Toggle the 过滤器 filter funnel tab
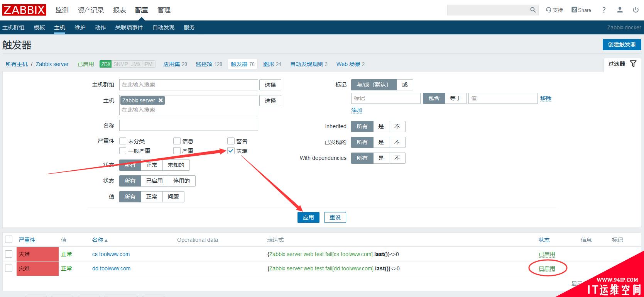 [x=622, y=64]
